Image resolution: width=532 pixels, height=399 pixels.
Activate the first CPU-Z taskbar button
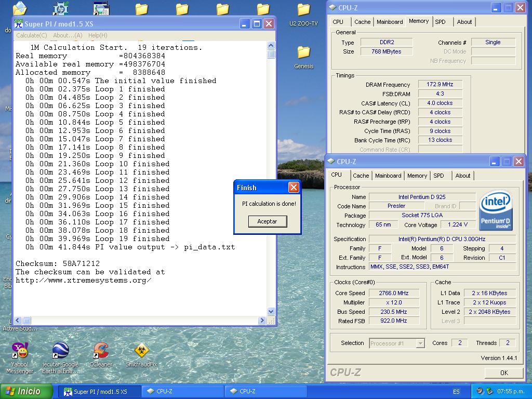pos(182,392)
